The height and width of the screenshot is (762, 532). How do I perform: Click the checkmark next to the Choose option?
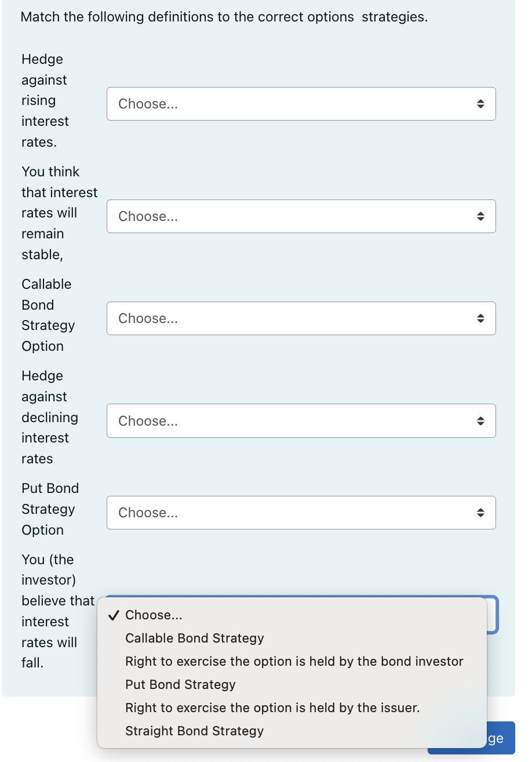pos(114,615)
